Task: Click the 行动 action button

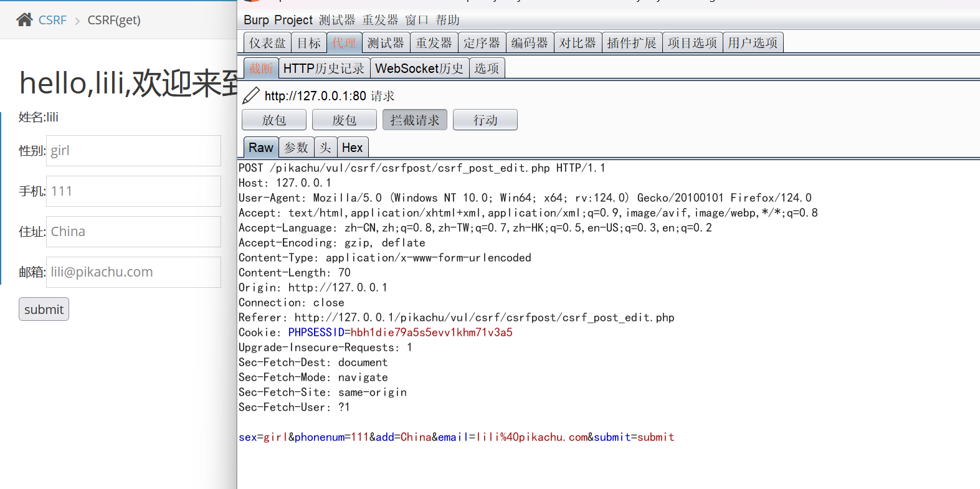Action: tap(485, 120)
